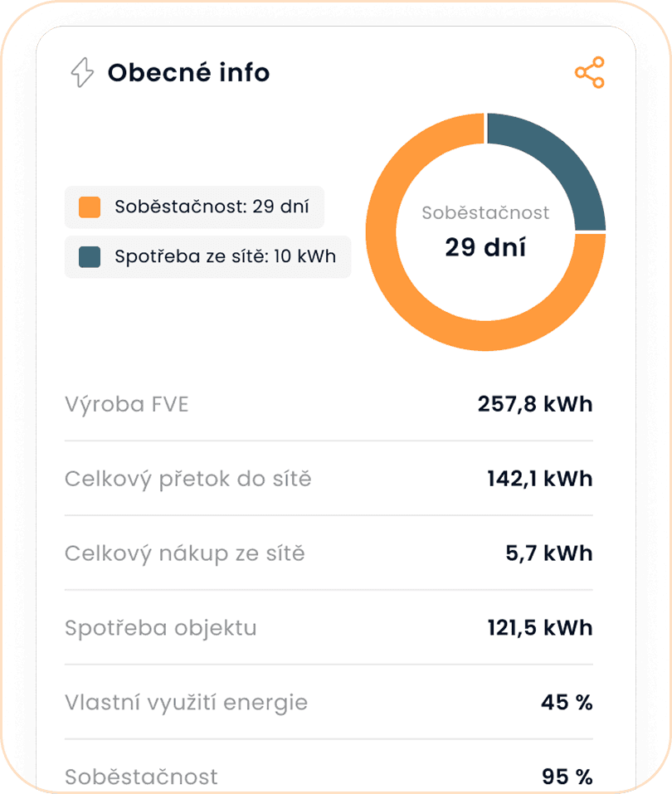Click the 95 % Soběstačnost value
Image resolution: width=672 pixels, height=794 pixels.
point(567,777)
